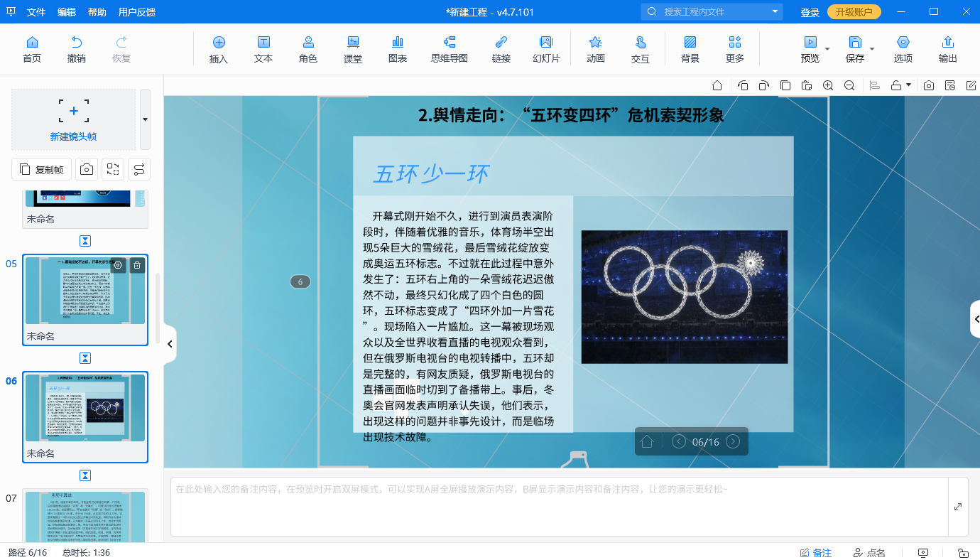This screenshot has height=560, width=980.
Task: Click the 升级账户 upgrade button
Action: coord(854,12)
